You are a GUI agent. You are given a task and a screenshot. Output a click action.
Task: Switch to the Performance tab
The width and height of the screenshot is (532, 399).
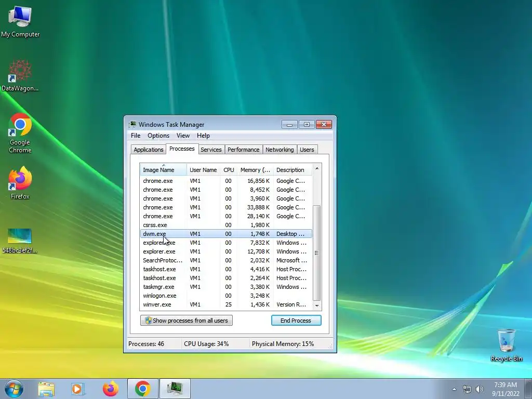click(x=243, y=150)
